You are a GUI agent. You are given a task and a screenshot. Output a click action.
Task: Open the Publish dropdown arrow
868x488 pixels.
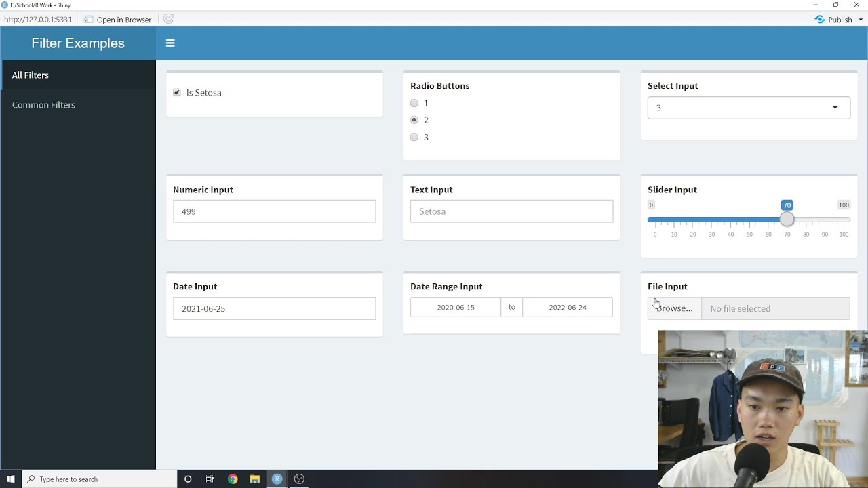pos(861,20)
